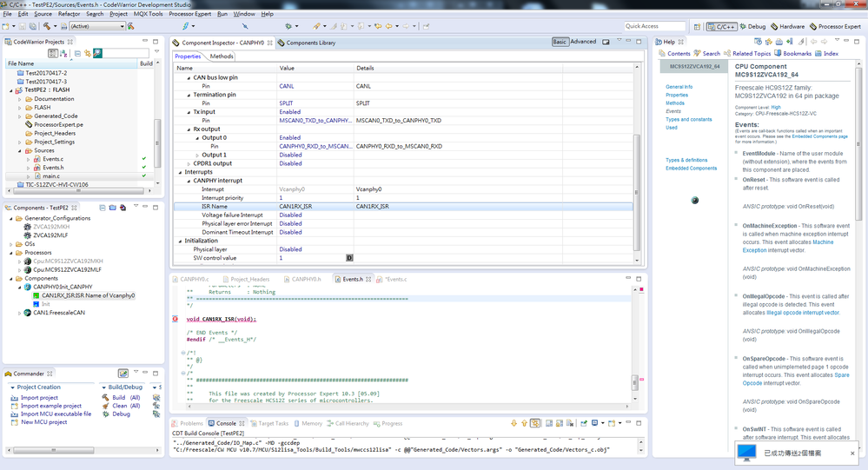Switch the inspector to Advanced mode

(x=583, y=42)
